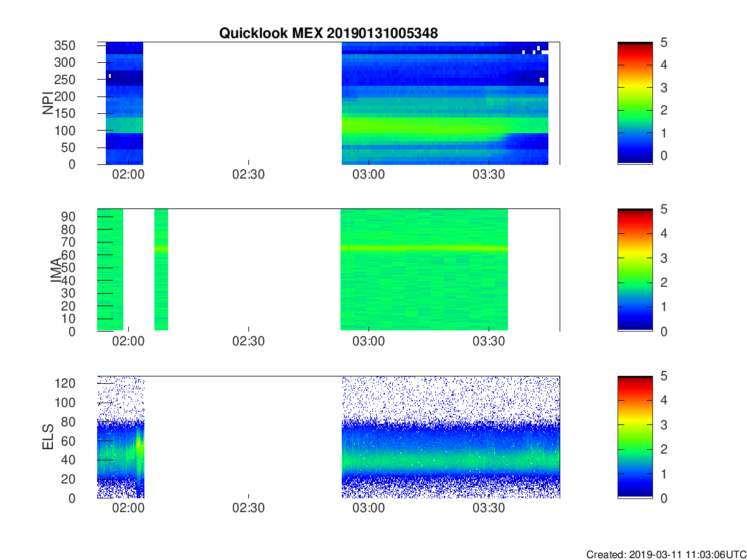Click the ELS data block near 02:00
The height and width of the screenshot is (560, 747).
tap(121, 437)
